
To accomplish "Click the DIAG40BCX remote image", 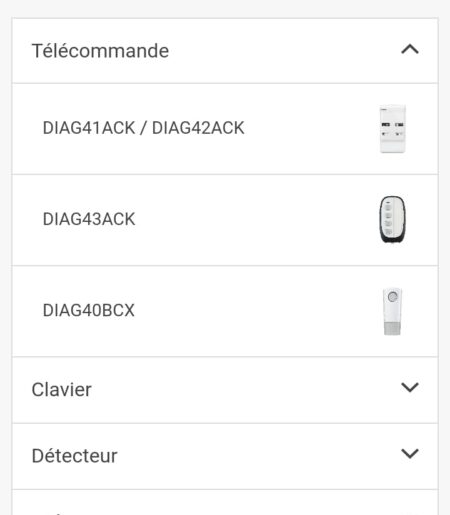I will 392,311.
